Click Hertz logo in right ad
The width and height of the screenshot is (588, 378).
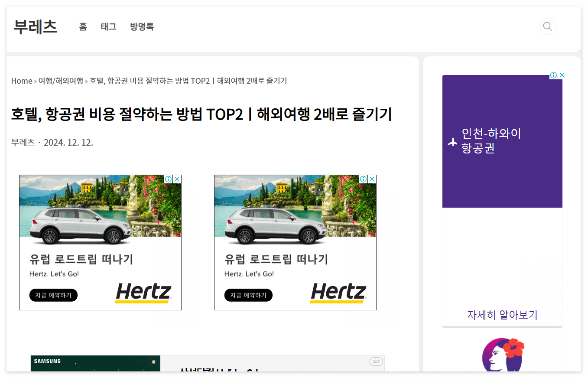click(338, 293)
